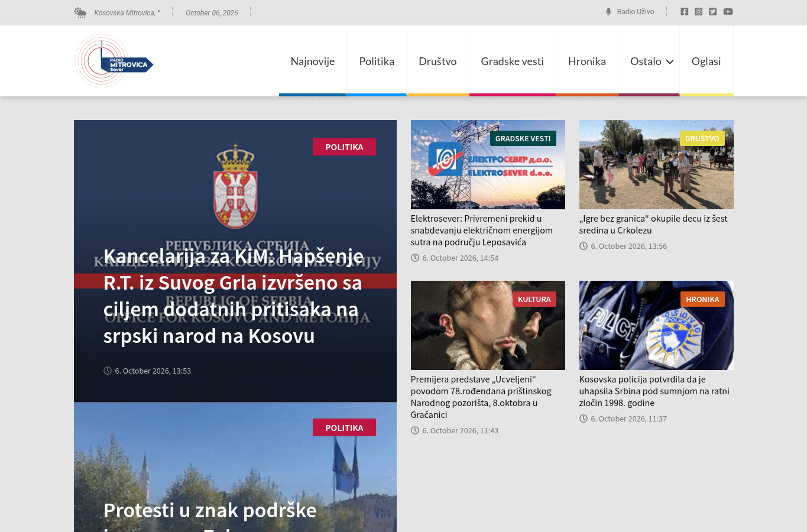Image resolution: width=807 pixels, height=532 pixels.
Task: Click the weather cloud icon
Action: [x=80, y=12]
